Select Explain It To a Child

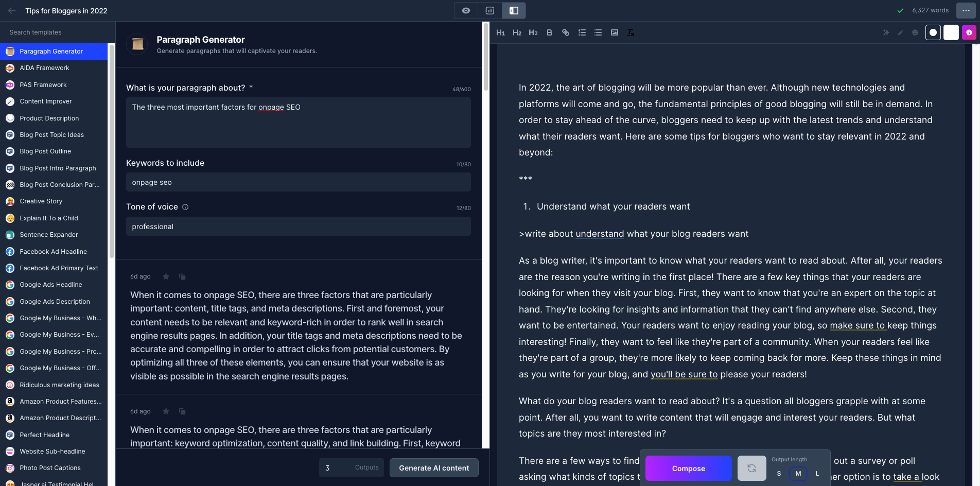54,218
